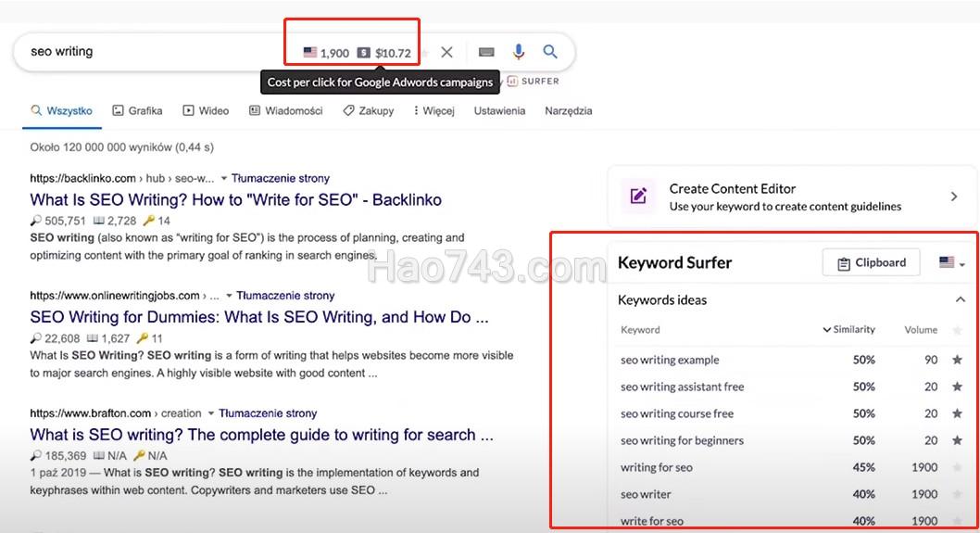This screenshot has width=980, height=533.
Task: Star the 'seo writing example' keyword
Action: pos(957,360)
